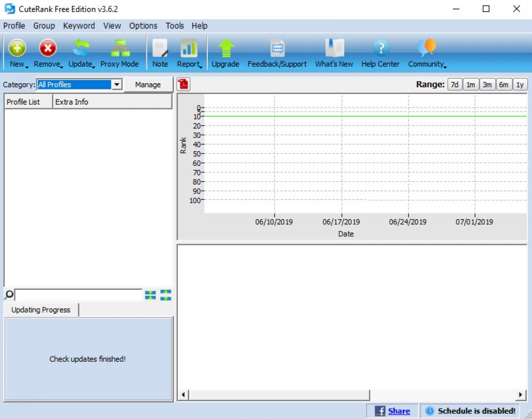Open the Tools menu

pos(175,26)
